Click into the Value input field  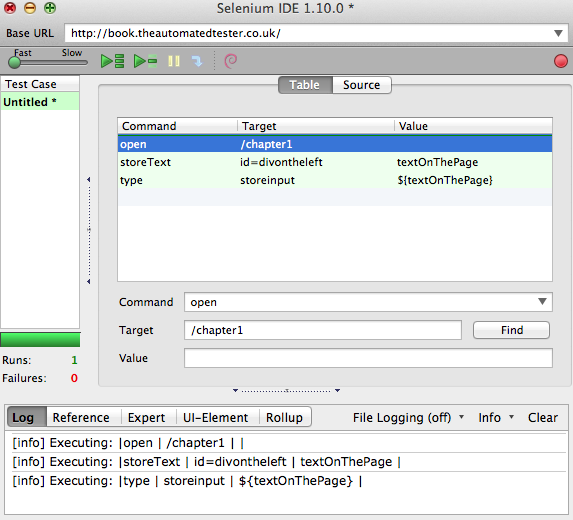pyautogui.click(x=368, y=358)
